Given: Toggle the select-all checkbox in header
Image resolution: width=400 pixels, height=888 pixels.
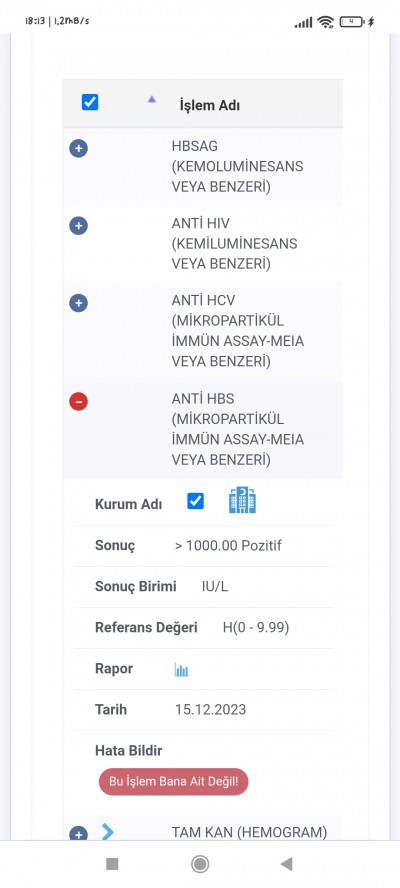Looking at the screenshot, I should pos(90,103).
